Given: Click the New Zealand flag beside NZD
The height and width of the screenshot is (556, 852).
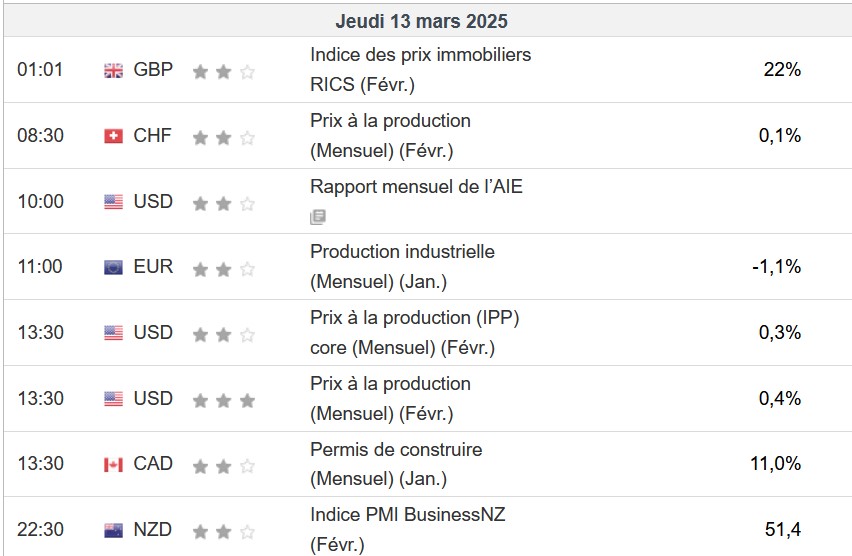Looking at the screenshot, I should [x=113, y=530].
